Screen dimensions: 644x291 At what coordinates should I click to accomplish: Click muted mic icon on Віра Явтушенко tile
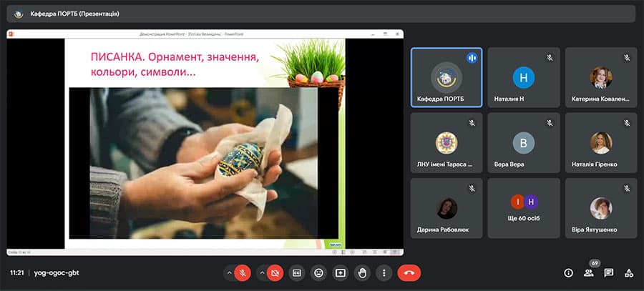click(x=627, y=188)
